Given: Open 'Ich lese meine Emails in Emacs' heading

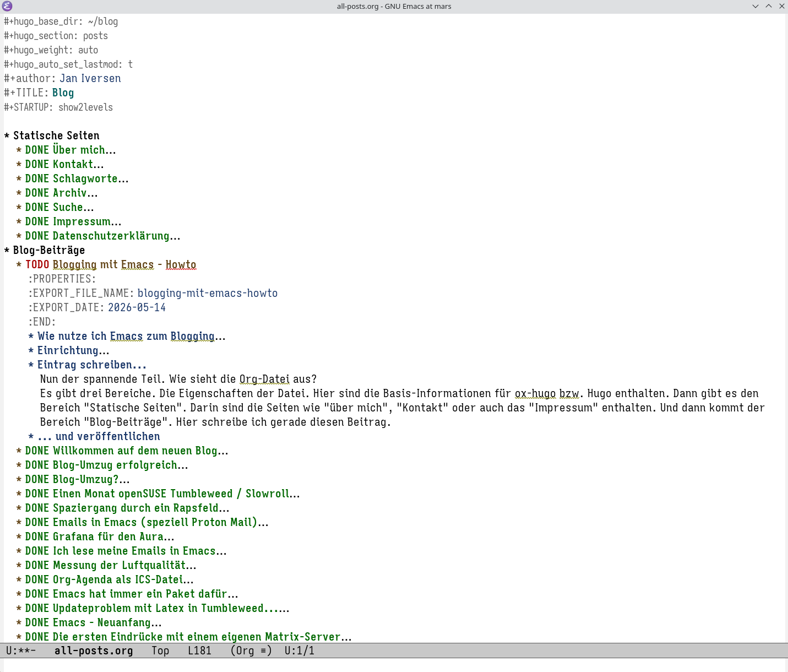Looking at the screenshot, I should (x=140, y=551).
